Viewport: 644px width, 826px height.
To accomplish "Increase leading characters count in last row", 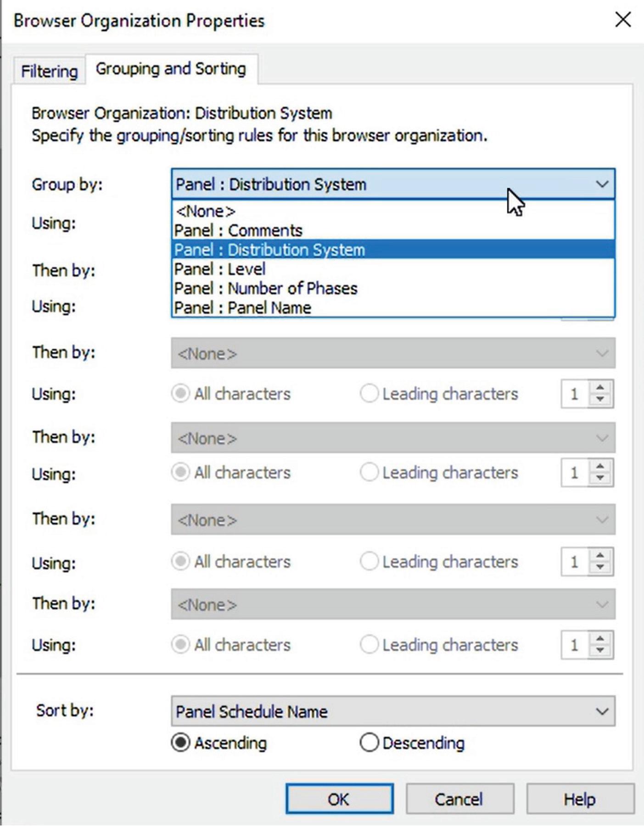I will 600,638.
